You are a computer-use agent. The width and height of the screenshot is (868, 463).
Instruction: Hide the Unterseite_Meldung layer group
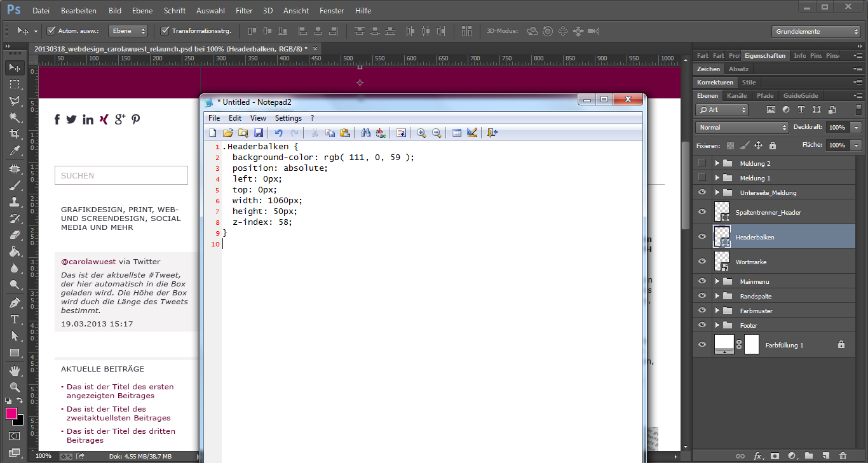click(x=702, y=192)
